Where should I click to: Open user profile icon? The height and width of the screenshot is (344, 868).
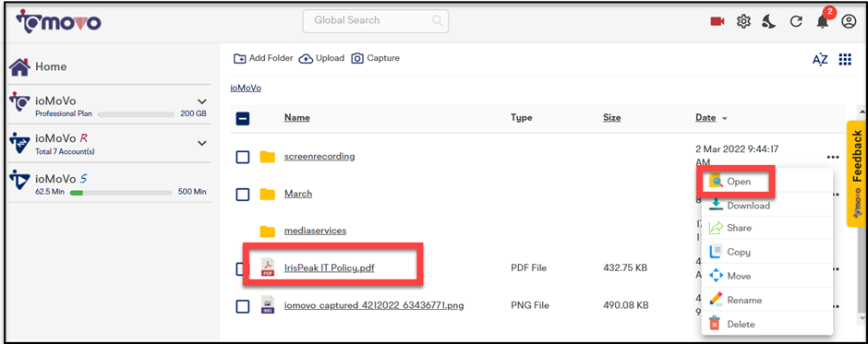click(x=848, y=21)
